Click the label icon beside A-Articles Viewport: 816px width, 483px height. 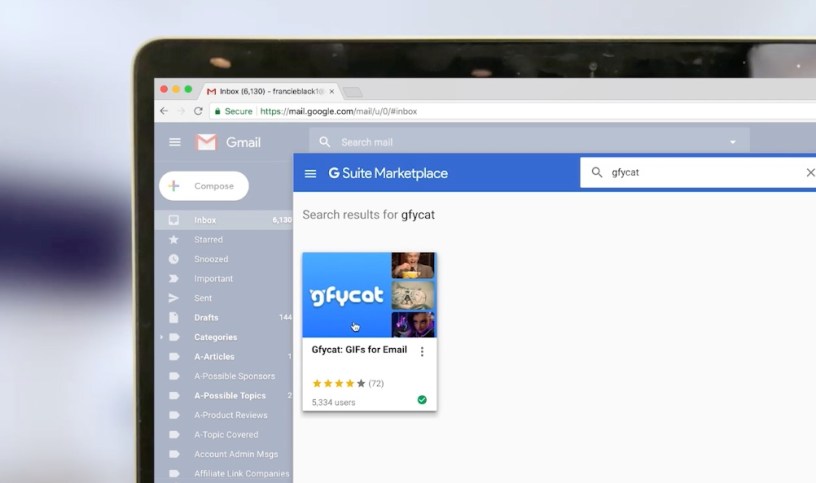[x=174, y=357]
